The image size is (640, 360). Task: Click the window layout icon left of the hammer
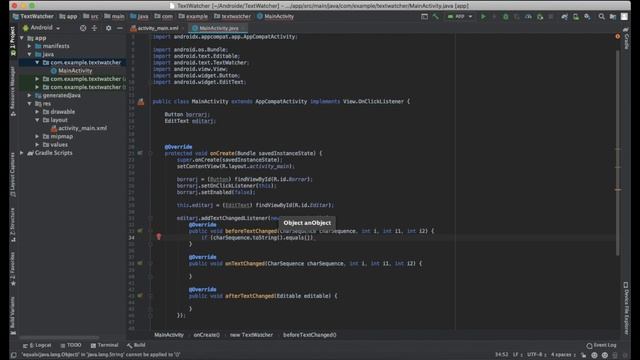(424, 17)
